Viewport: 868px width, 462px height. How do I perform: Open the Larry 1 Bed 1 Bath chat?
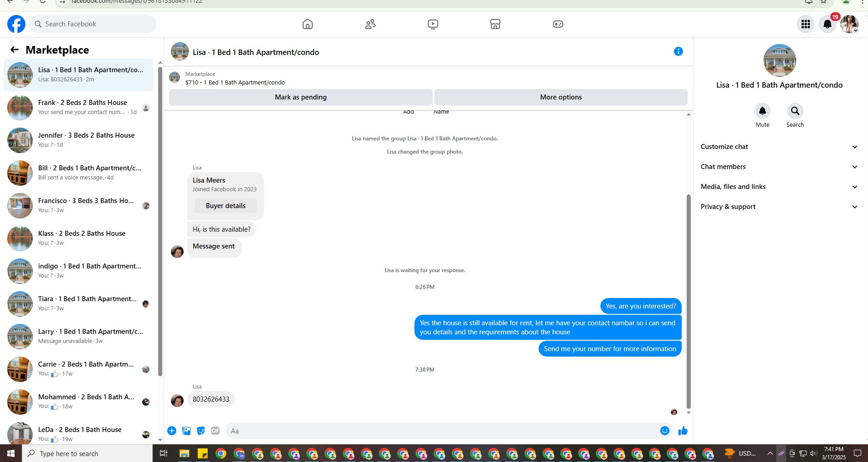coord(79,337)
